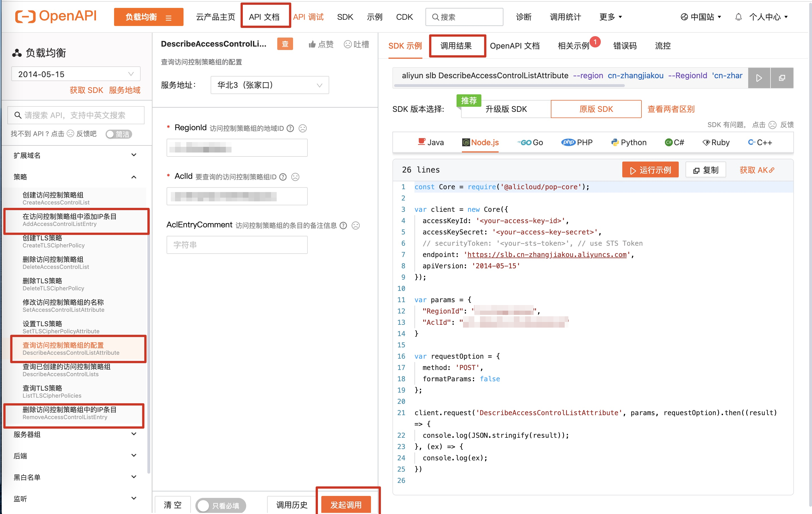
Task: Toggle the 只看必填 switch
Action: 221,505
